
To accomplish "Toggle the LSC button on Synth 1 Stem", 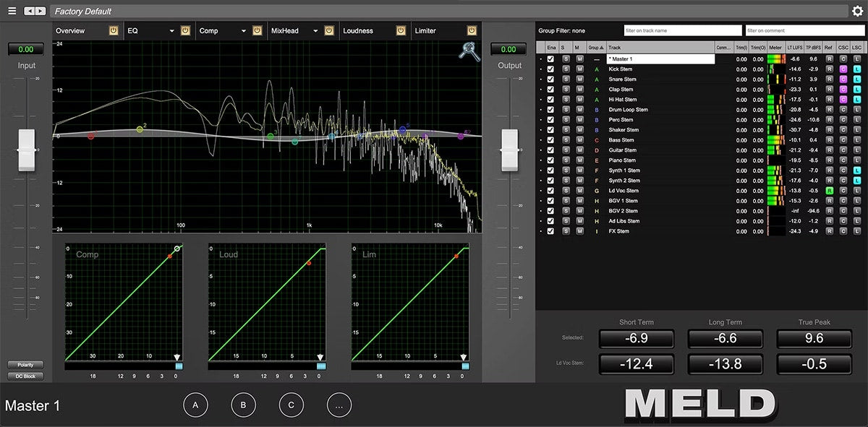I will click(x=856, y=171).
